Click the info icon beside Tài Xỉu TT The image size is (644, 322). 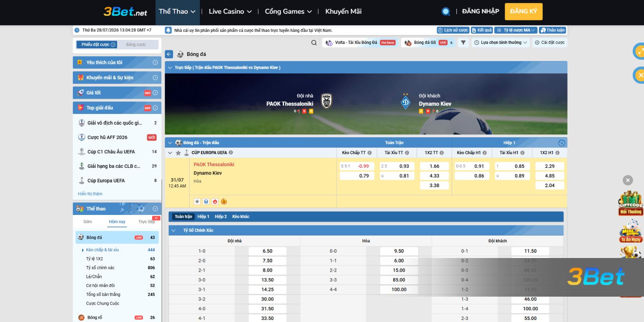click(x=407, y=153)
